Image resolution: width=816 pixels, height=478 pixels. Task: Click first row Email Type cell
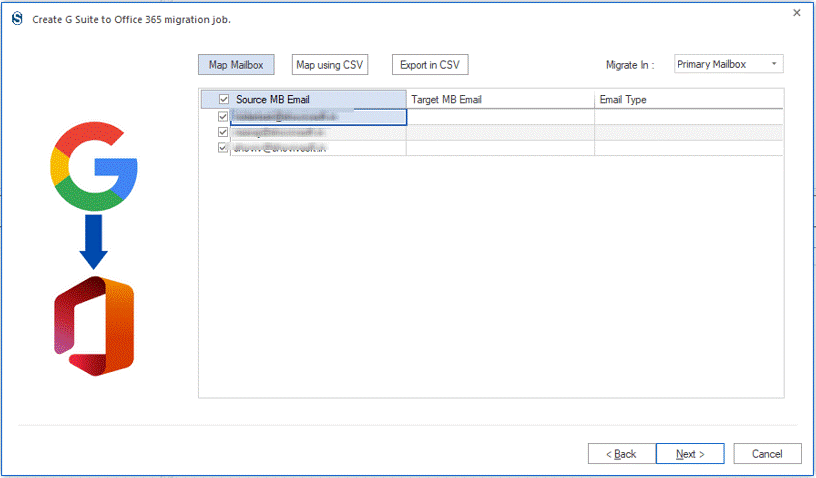pos(688,117)
